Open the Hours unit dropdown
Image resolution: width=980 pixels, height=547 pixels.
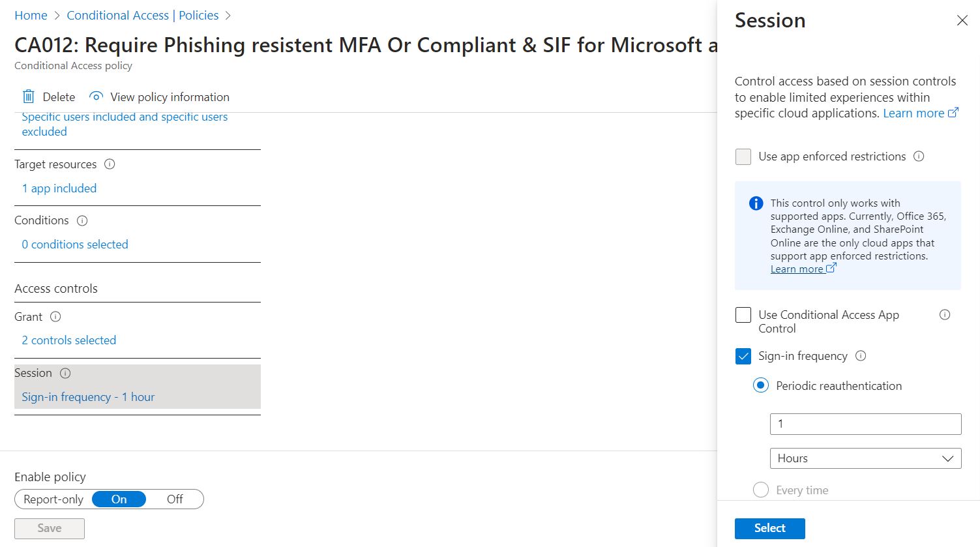point(865,458)
